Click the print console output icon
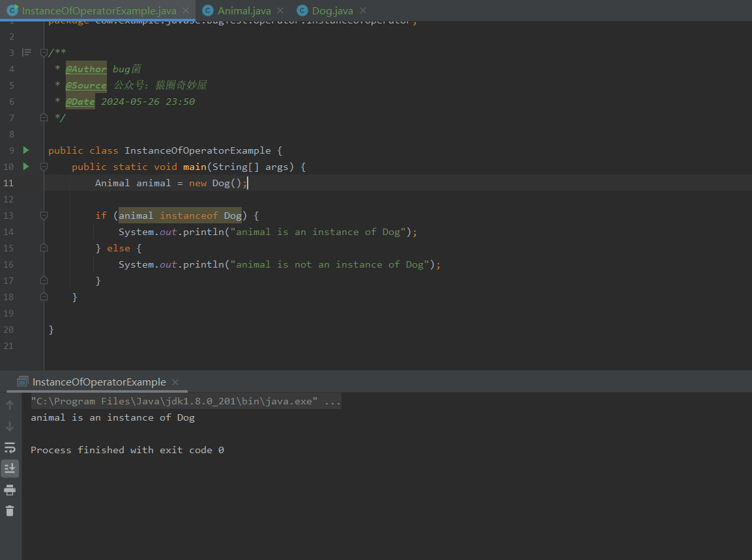Image resolution: width=752 pixels, height=560 pixels. [10, 490]
